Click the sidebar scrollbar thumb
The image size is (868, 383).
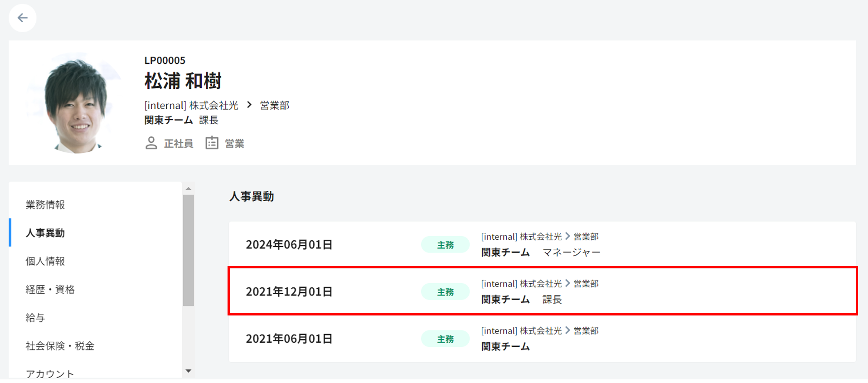click(189, 250)
